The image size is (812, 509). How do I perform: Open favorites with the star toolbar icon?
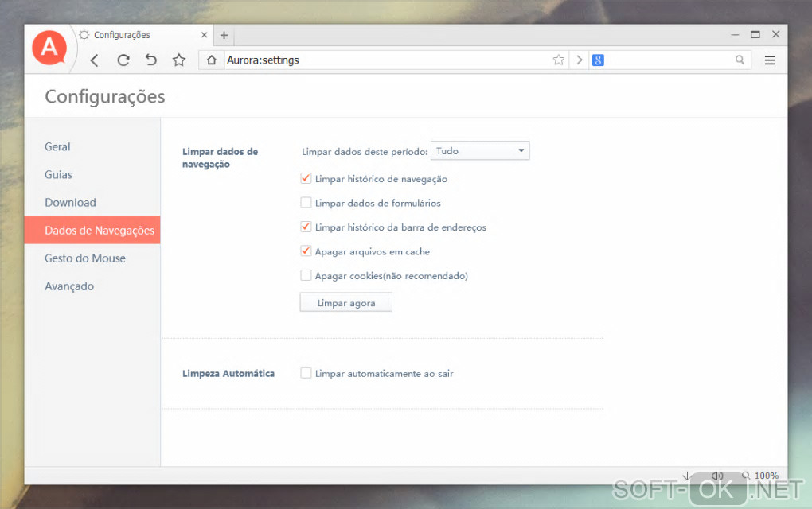coord(179,60)
